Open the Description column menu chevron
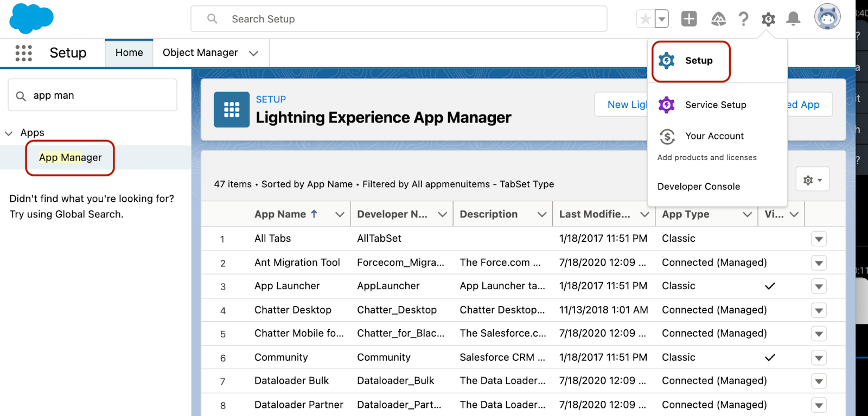868x416 pixels. point(541,214)
